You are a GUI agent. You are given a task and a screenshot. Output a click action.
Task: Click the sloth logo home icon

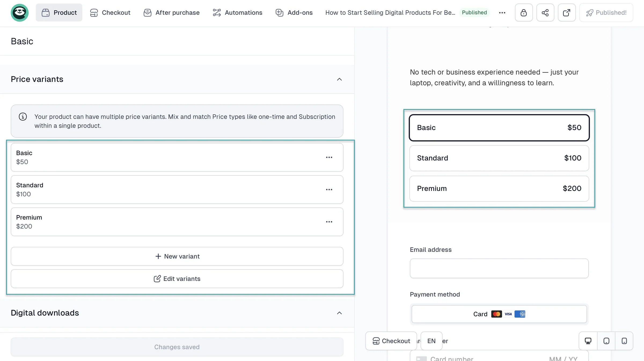(x=20, y=13)
